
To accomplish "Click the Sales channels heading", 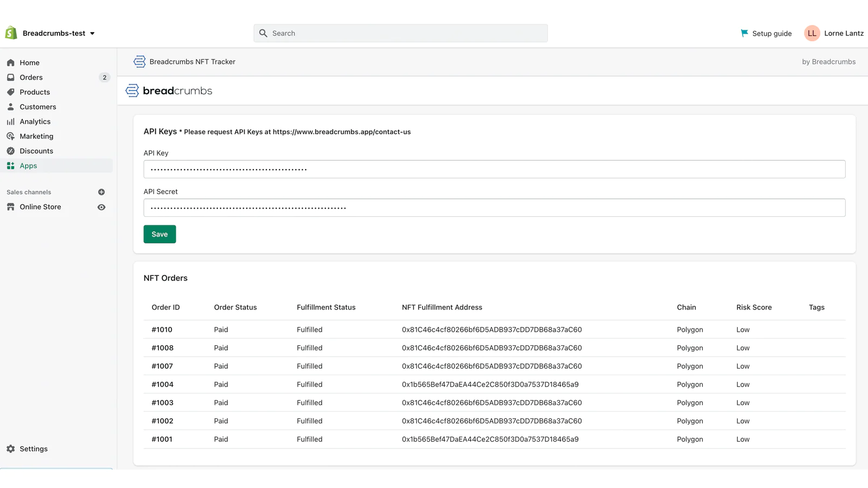I will click(x=29, y=192).
